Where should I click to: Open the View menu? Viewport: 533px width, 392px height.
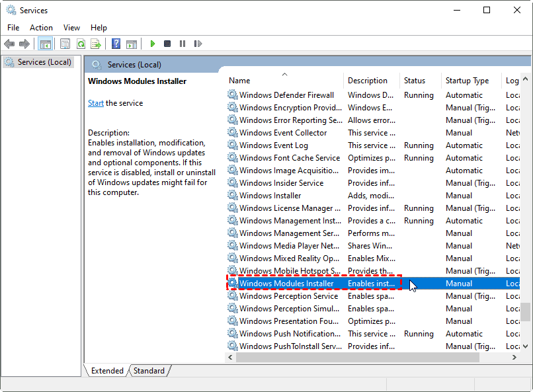coord(71,28)
